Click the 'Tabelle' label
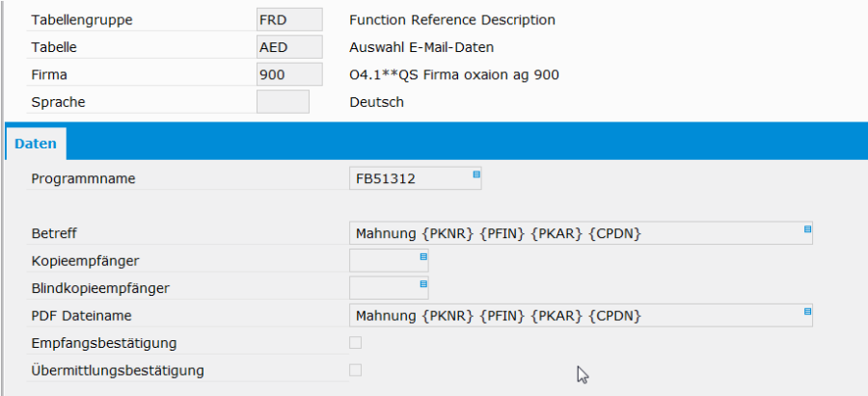The width and height of the screenshot is (868, 396). pos(54,47)
